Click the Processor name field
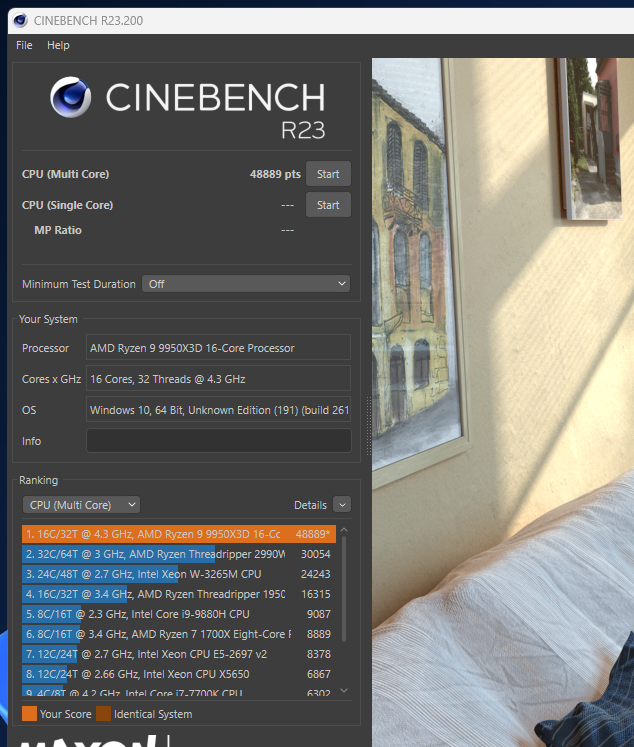The width and height of the screenshot is (634, 747). click(218, 348)
